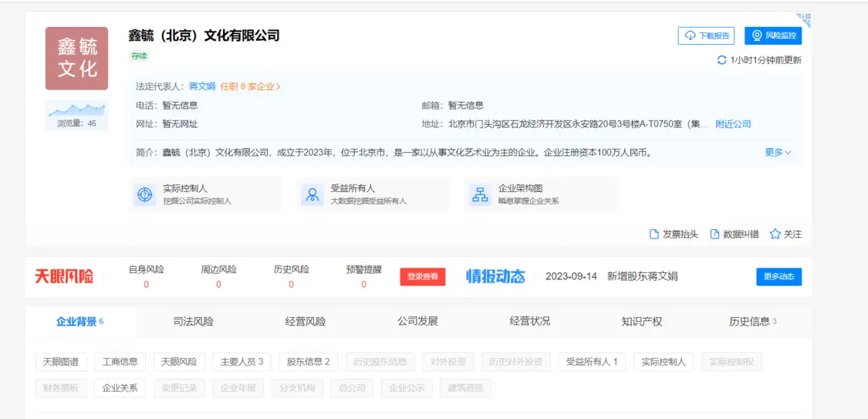Click the 下载报告 button
Image resolution: width=868 pixels, height=419 pixels.
click(x=706, y=35)
